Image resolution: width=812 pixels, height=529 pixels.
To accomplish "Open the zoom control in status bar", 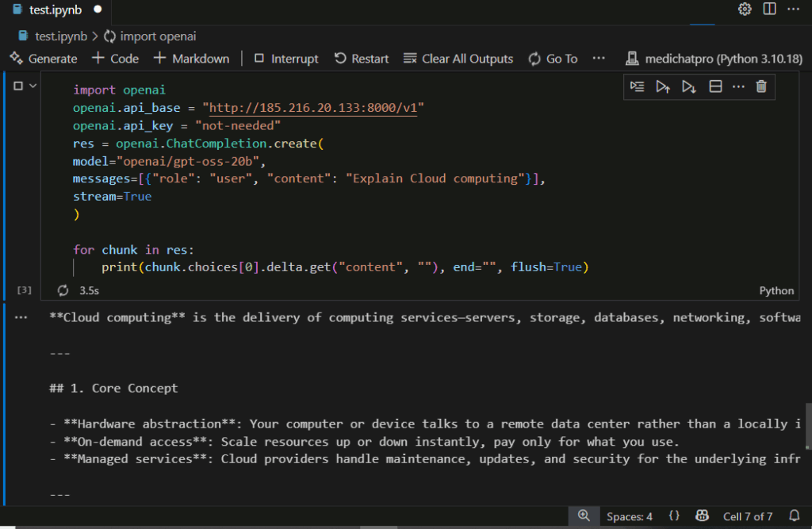I will (584, 516).
